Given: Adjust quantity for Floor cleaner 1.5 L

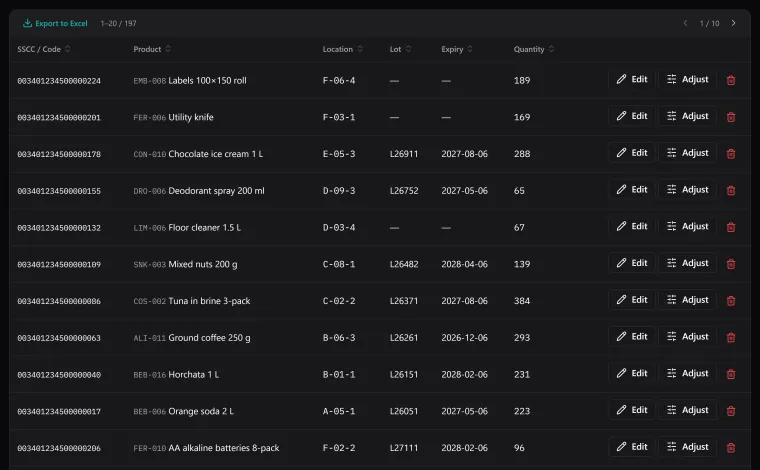Looking at the screenshot, I should tap(687, 227).
